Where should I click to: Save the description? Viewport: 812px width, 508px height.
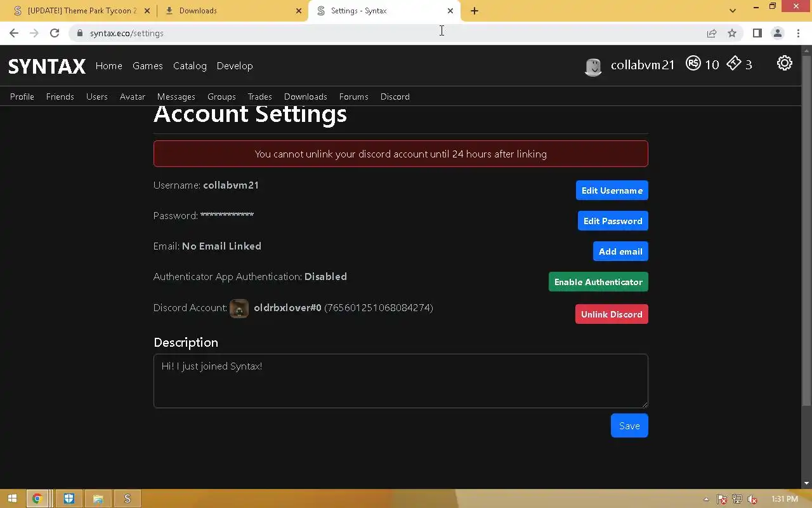[x=629, y=425]
